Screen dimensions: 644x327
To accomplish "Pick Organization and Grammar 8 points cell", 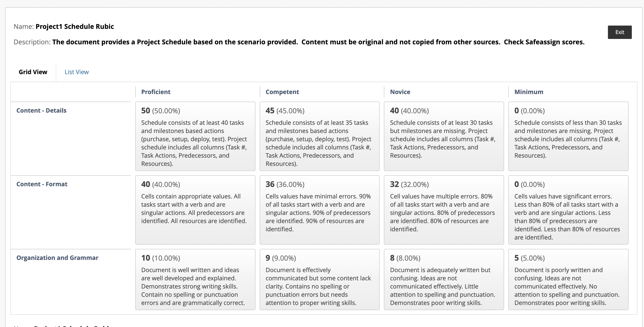I will click(444, 279).
